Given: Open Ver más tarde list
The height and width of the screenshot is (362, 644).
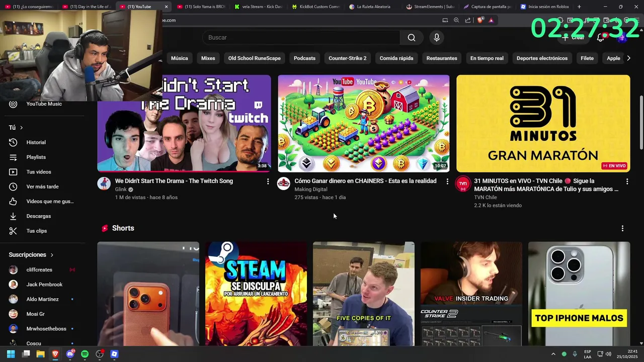Looking at the screenshot, I should [42, 187].
